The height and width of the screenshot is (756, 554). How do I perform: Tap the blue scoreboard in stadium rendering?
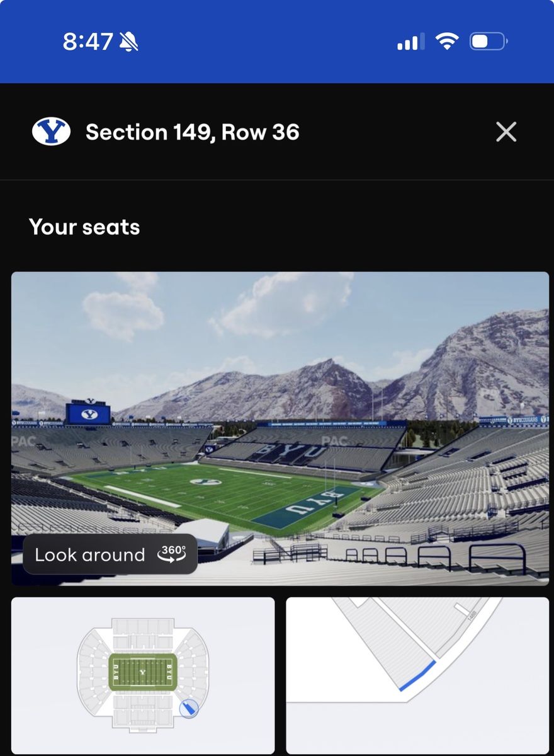[x=88, y=413]
